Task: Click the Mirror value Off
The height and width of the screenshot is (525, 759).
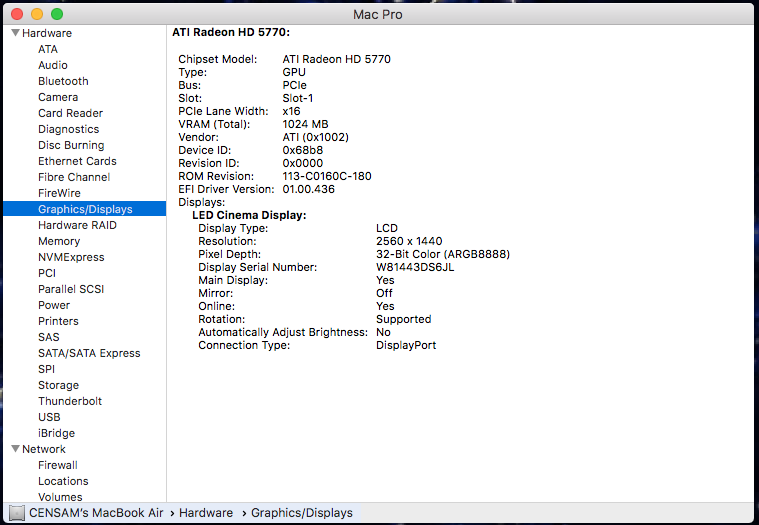Action: point(384,293)
